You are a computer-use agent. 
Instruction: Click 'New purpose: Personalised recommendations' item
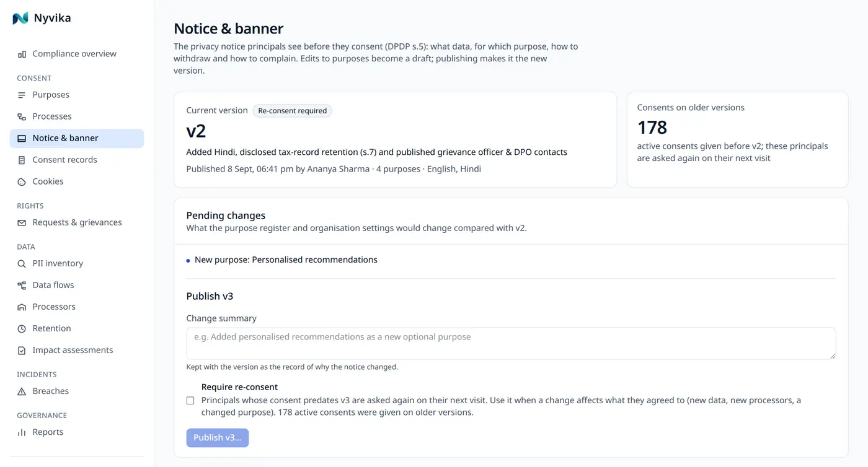(286, 260)
